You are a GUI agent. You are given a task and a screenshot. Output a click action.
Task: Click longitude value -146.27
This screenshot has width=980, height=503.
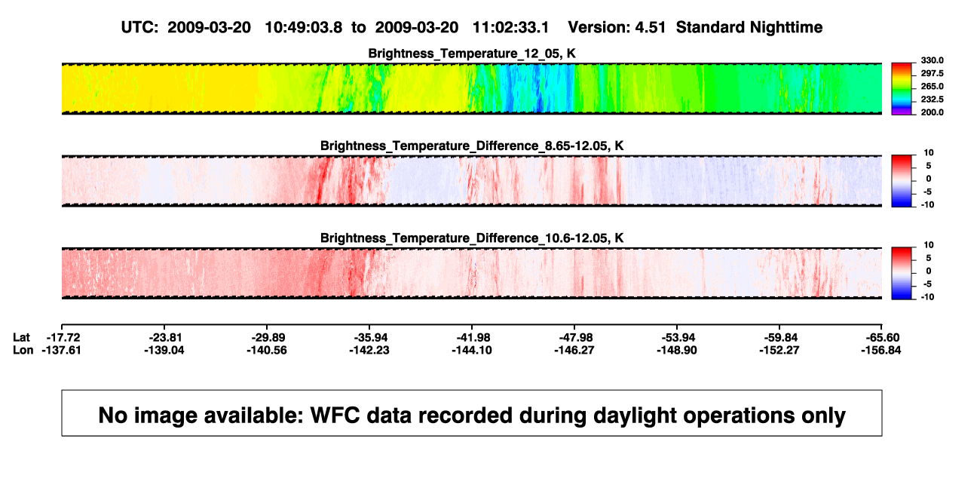pos(574,350)
